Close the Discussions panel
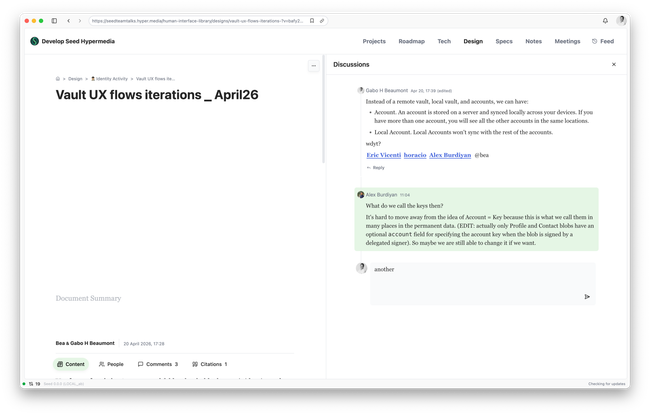The image size is (650, 415). click(614, 64)
